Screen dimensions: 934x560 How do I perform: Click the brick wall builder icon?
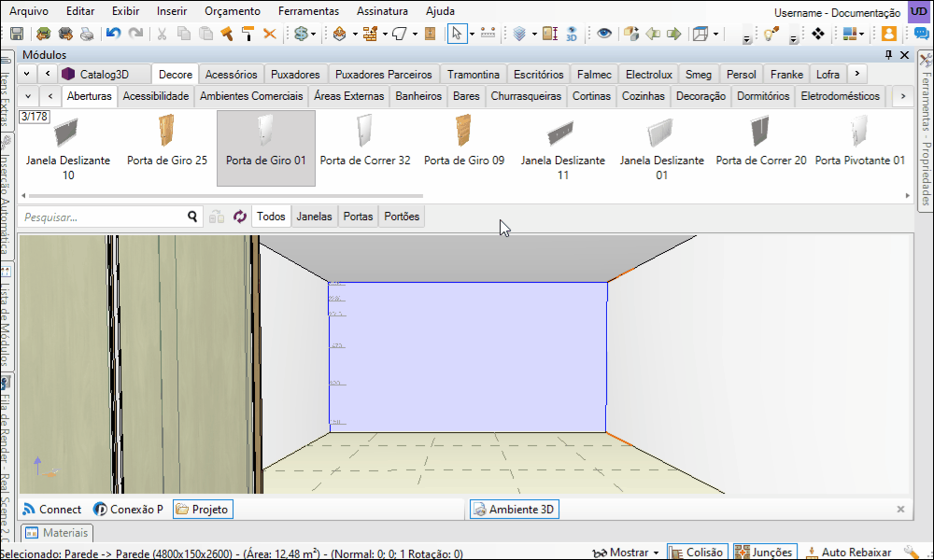click(x=370, y=34)
